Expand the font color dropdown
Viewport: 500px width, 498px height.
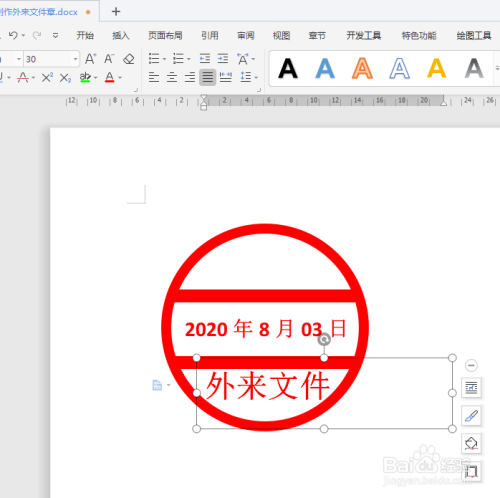(x=120, y=78)
